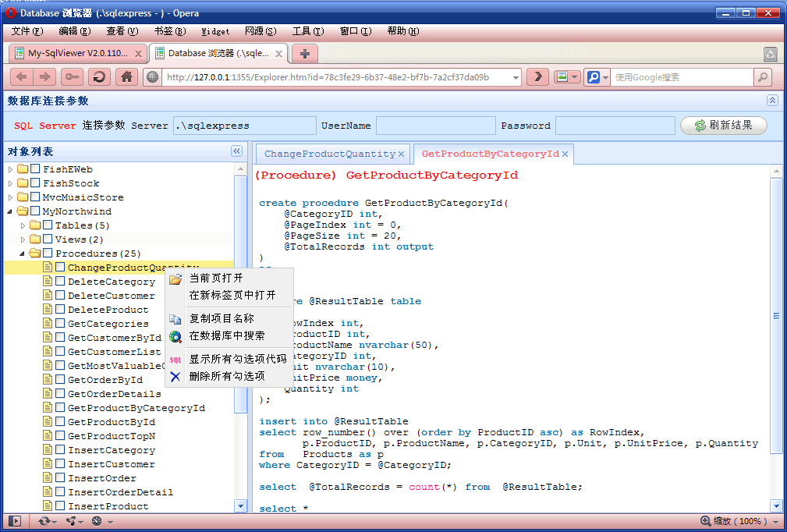Image resolution: width=787 pixels, height=532 pixels.
Task: Close the ChangeProductQuantity code tab
Action: [x=401, y=154]
